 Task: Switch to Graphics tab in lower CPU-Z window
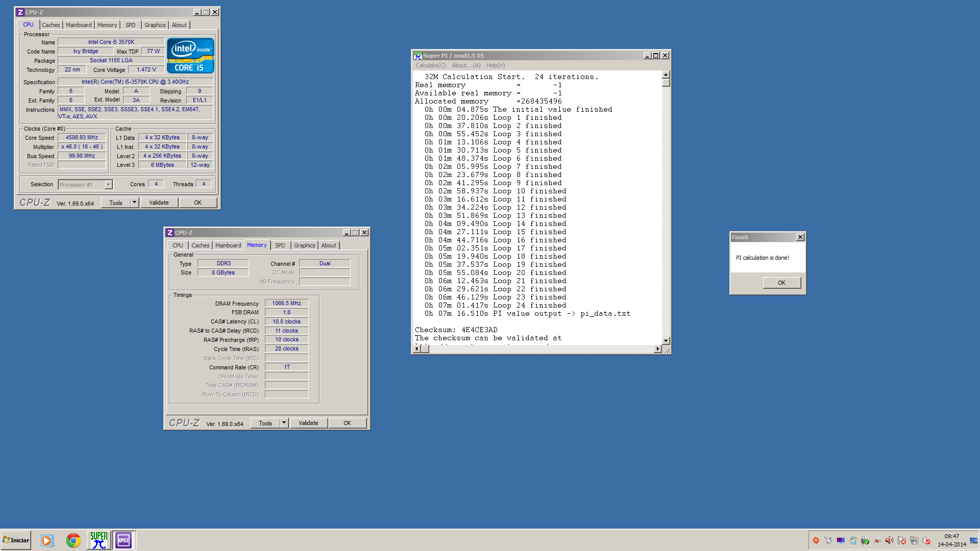pyautogui.click(x=305, y=245)
